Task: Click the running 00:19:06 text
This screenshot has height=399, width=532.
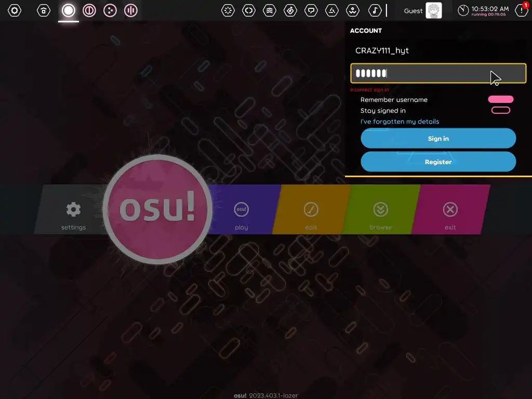Action: [x=488, y=15]
